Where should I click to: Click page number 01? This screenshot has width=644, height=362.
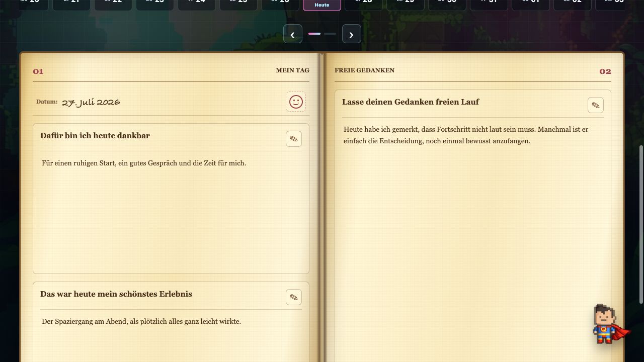coord(38,71)
